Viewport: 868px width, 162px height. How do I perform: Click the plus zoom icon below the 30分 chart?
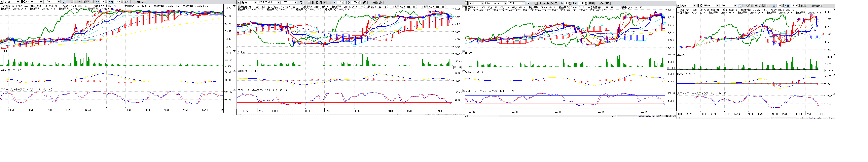click(643, 116)
